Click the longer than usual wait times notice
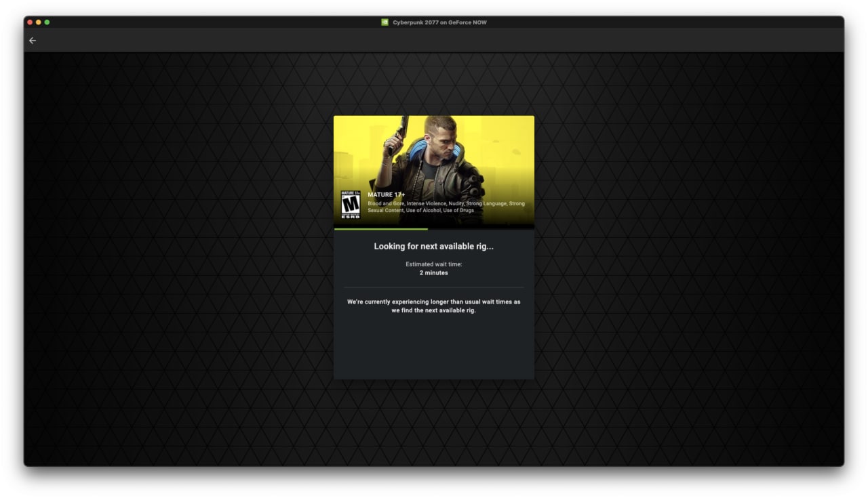Screen dimensions: 868x498 434,306
